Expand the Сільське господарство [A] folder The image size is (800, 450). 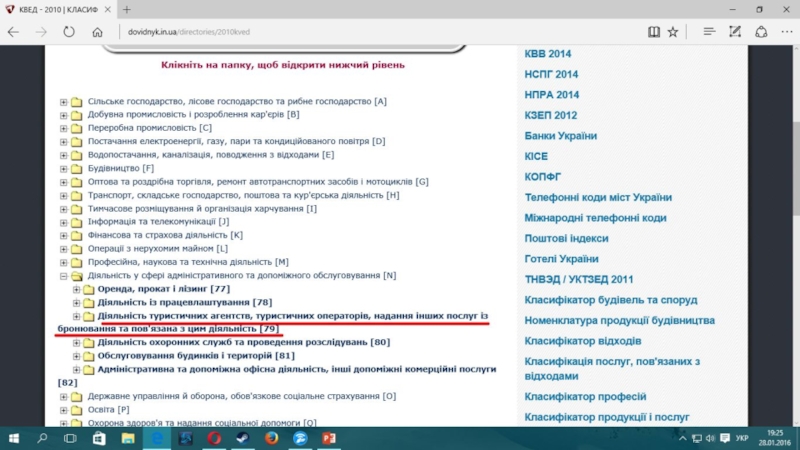click(63, 102)
